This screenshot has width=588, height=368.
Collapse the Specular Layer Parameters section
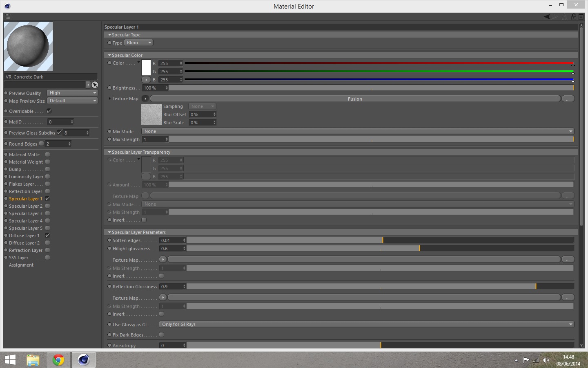tap(109, 232)
